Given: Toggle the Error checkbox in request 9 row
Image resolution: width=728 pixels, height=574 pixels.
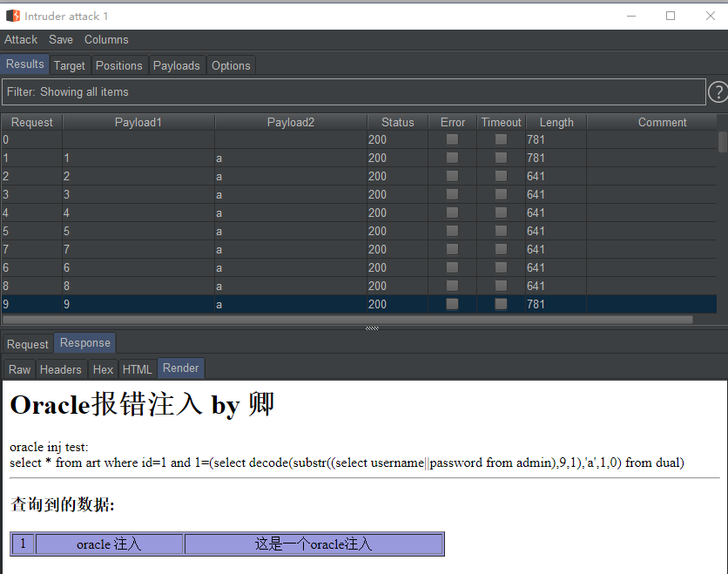Looking at the screenshot, I should click(x=452, y=304).
